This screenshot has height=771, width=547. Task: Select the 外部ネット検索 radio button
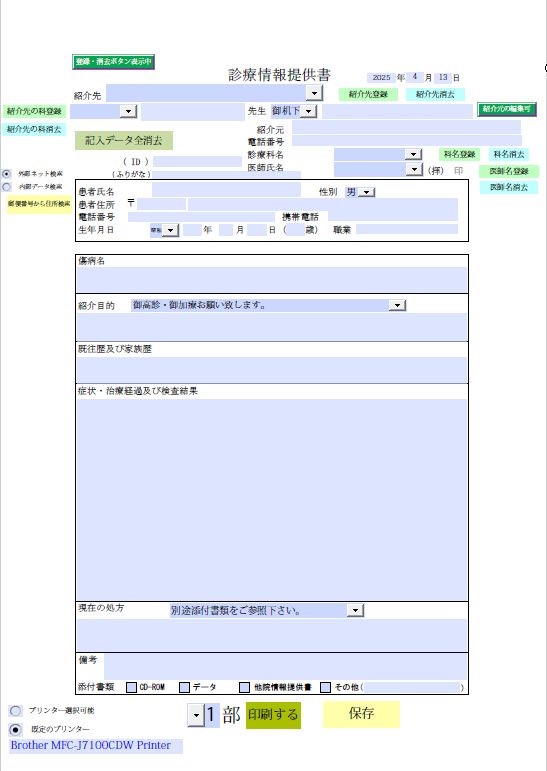(x=7, y=174)
